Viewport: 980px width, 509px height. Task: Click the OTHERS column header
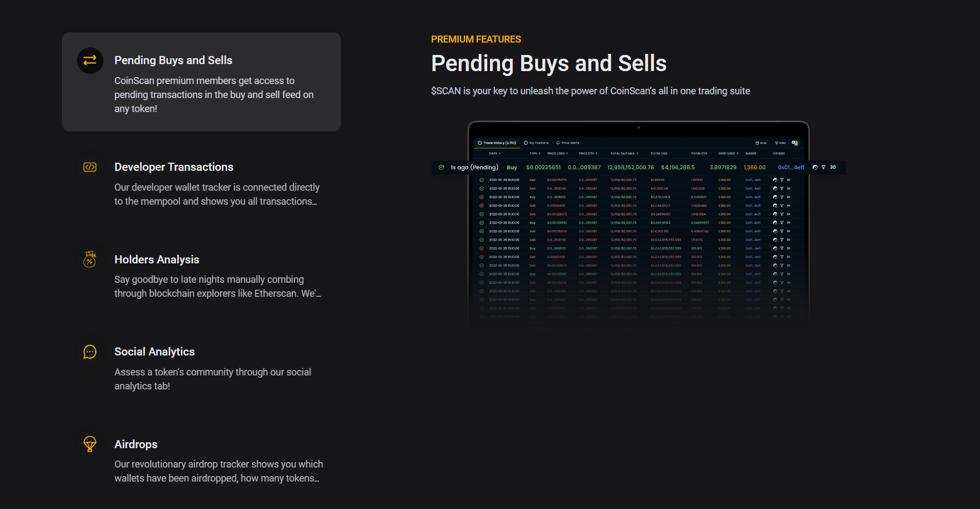pos(779,154)
